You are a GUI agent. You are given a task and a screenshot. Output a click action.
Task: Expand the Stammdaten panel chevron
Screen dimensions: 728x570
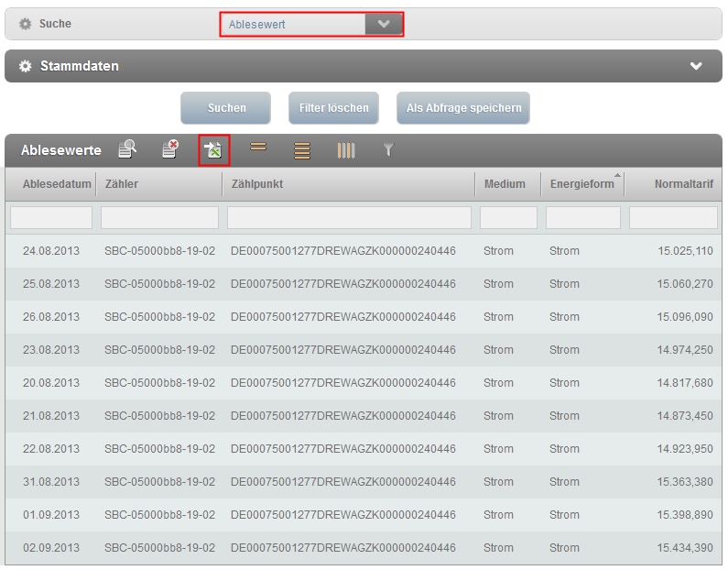coord(696,66)
